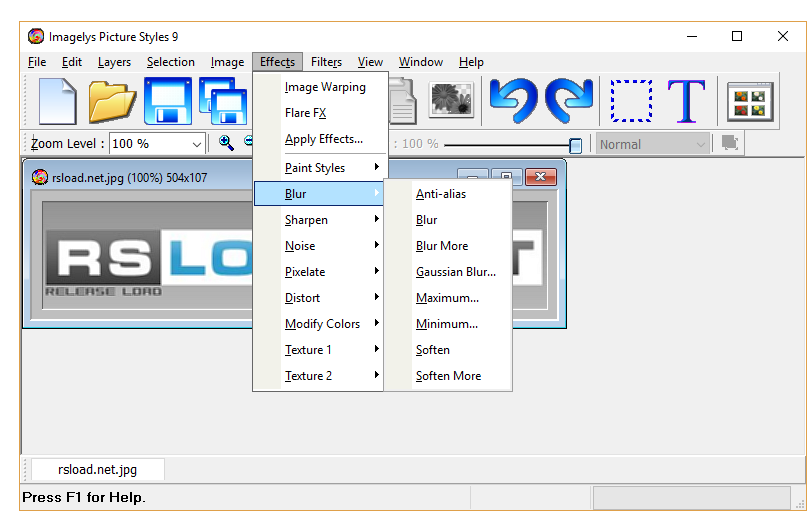Undo the last action with the blue arrow

coord(513,100)
